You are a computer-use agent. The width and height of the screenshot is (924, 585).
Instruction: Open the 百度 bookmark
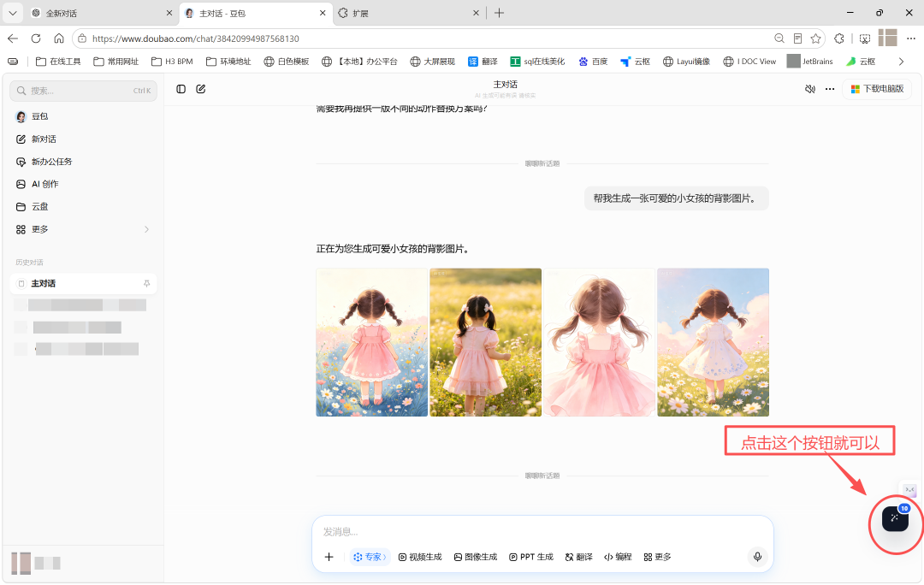pos(593,62)
